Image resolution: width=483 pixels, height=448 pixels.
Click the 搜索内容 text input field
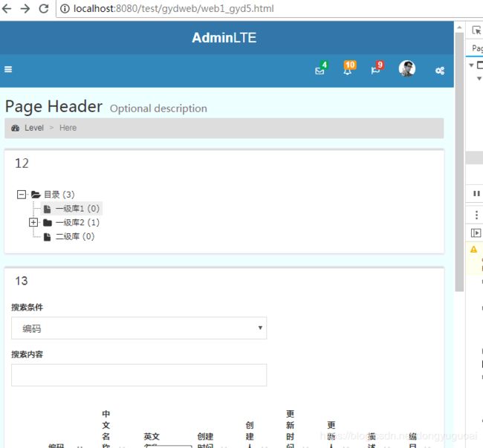pos(139,375)
